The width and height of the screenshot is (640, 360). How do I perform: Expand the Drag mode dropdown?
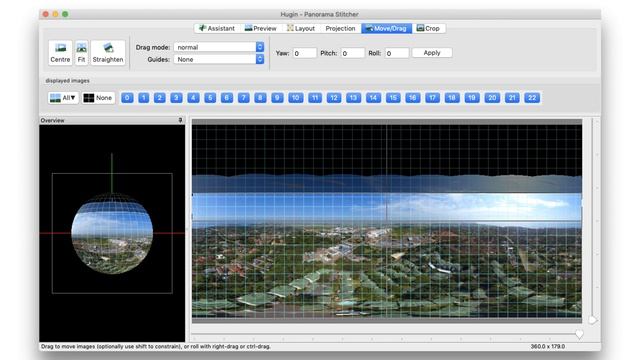coord(219,47)
